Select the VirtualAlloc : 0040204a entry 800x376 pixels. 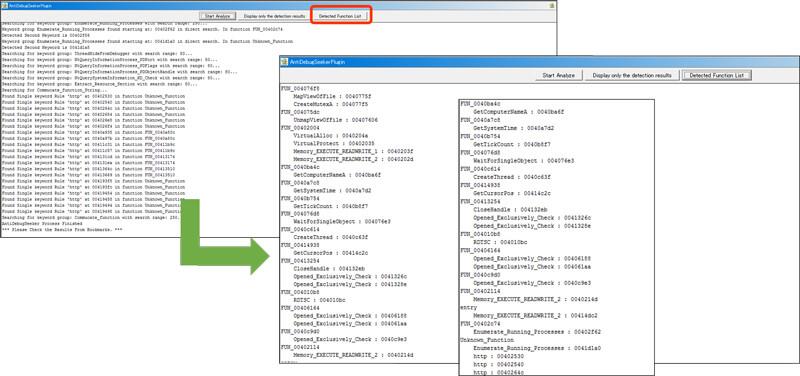click(x=331, y=136)
